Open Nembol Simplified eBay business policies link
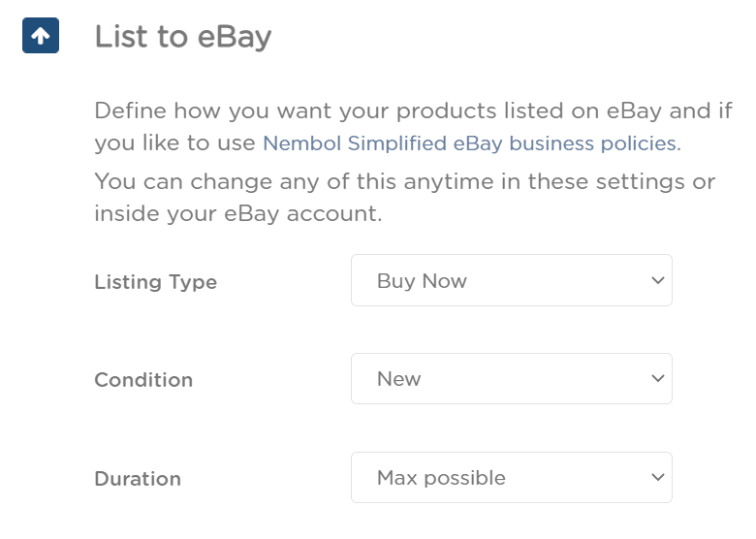Screen dimensions: 756x539 tap(472, 143)
